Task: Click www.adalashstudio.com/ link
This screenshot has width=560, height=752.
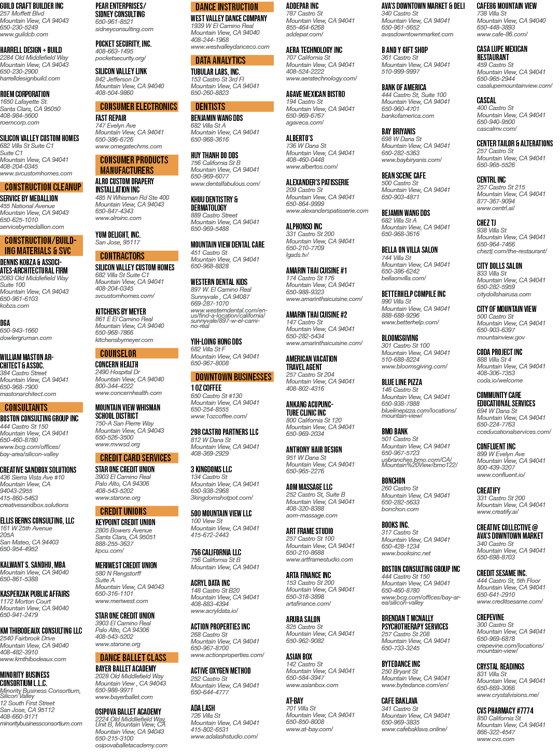Action: 224,736
